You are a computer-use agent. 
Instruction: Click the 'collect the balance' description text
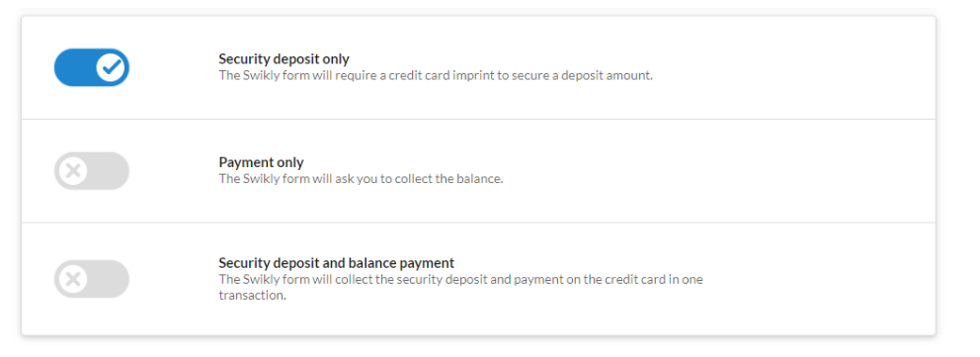[361, 179]
